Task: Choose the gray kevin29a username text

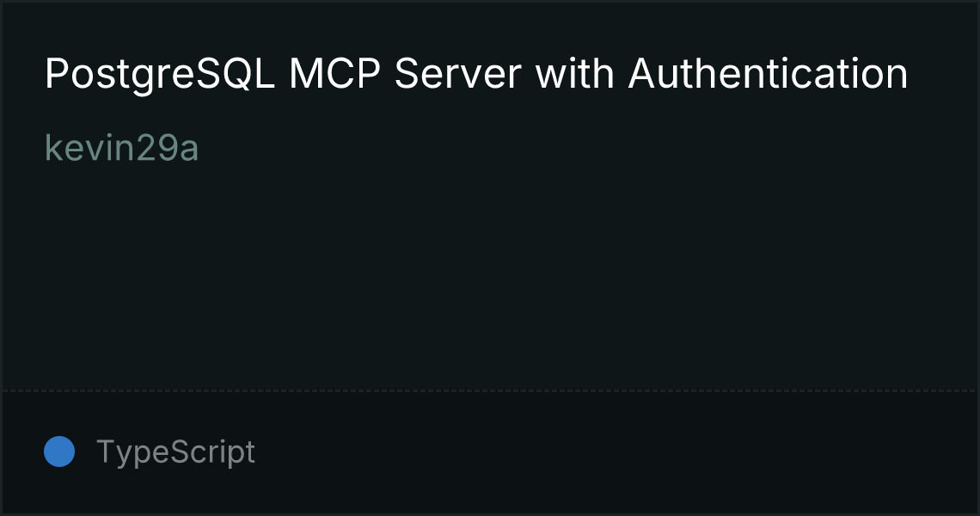Action: [122, 148]
